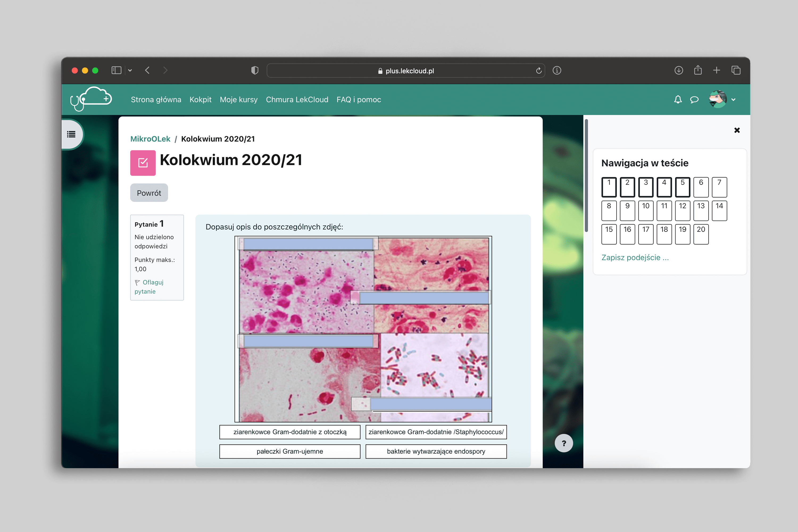Close the test navigation side panel

tap(737, 130)
